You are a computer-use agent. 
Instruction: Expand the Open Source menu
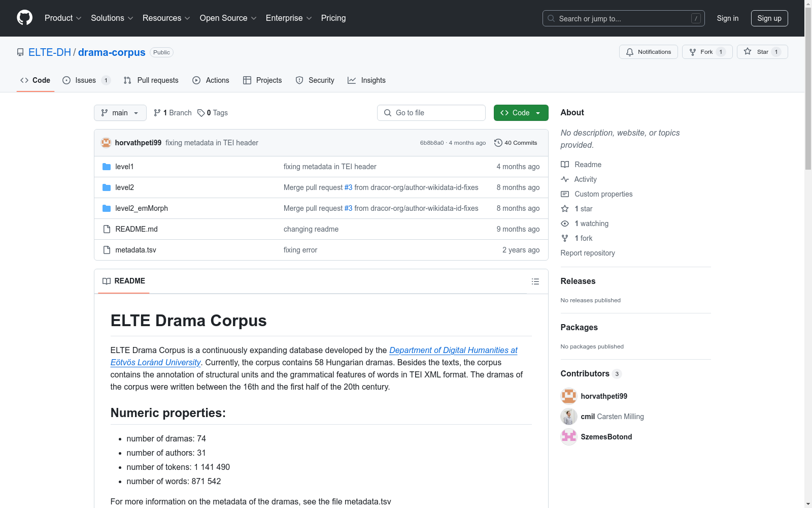pyautogui.click(x=228, y=18)
